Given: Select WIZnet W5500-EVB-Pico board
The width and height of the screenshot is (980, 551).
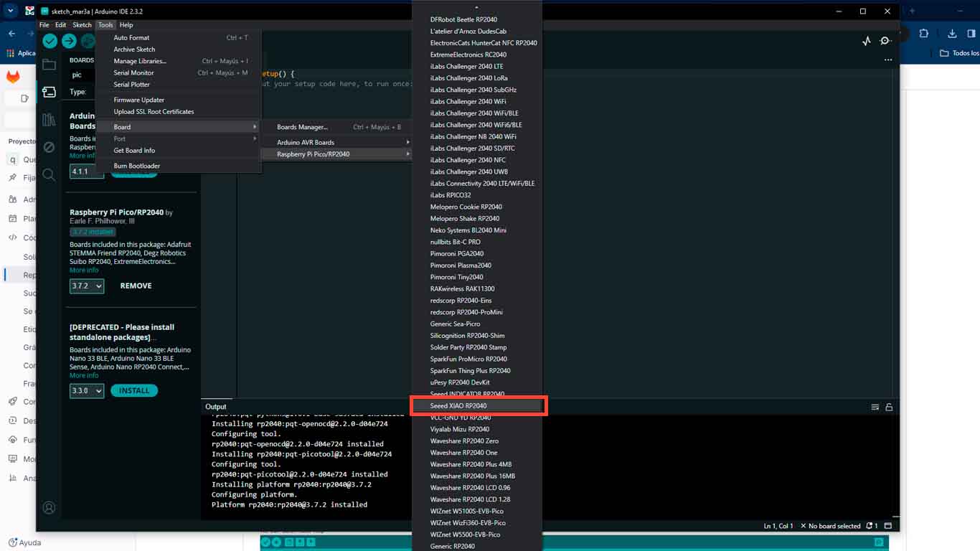Looking at the screenshot, I should coord(476,534).
